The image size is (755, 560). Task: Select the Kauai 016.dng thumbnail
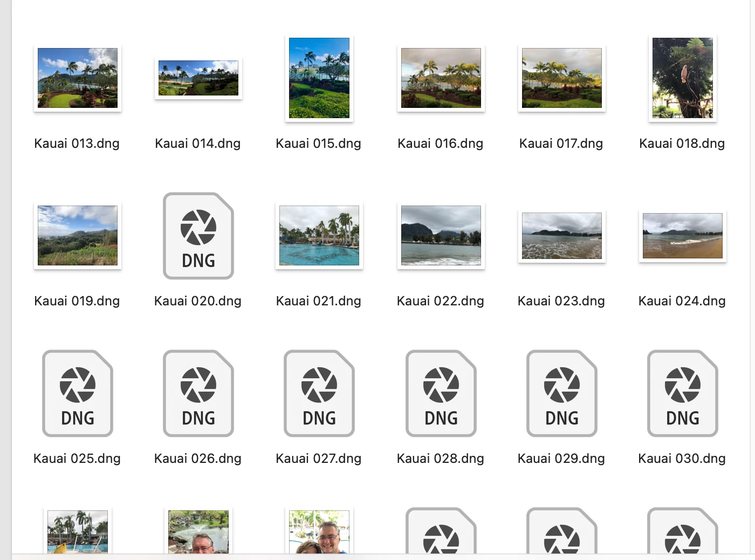click(x=441, y=78)
